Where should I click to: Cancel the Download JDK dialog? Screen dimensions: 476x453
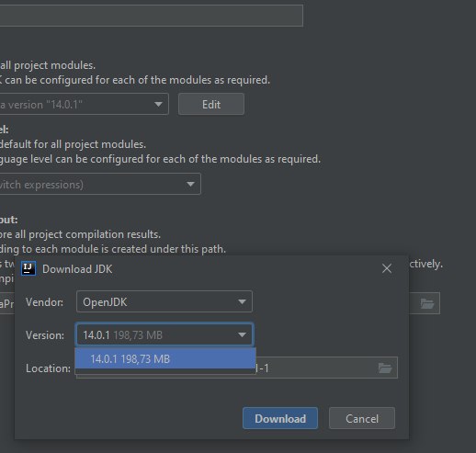tap(362, 418)
